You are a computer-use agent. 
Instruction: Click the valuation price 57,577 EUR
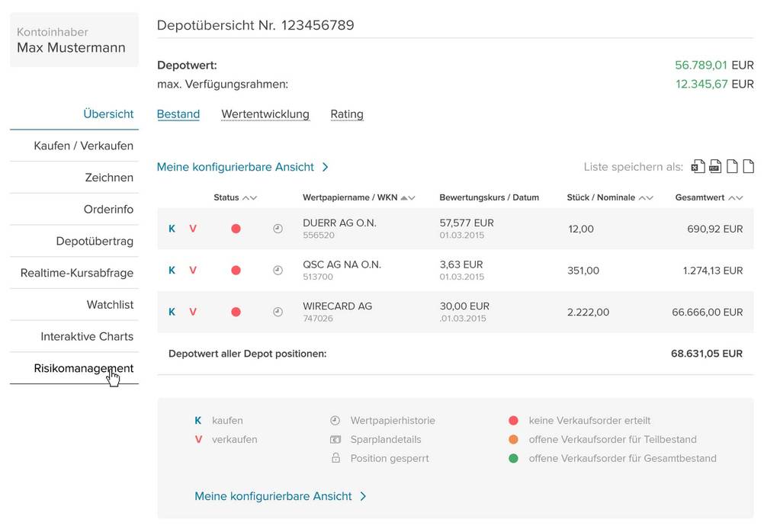tap(467, 223)
